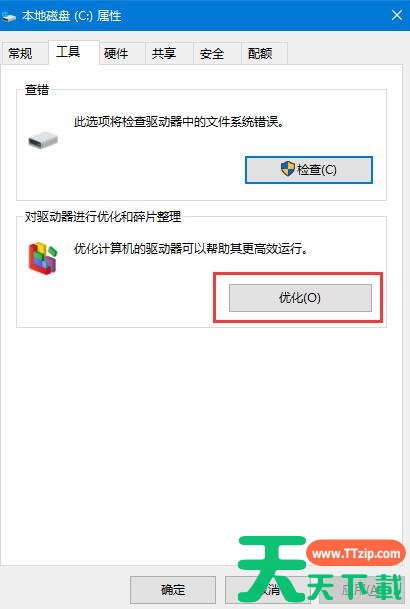Click the 优化(O) button
The height and width of the screenshot is (609, 410).
coord(300,298)
